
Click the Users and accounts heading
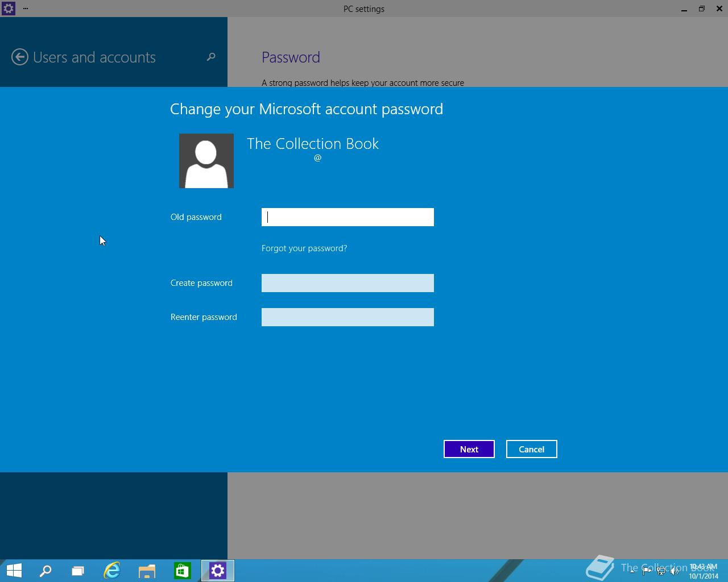click(94, 57)
